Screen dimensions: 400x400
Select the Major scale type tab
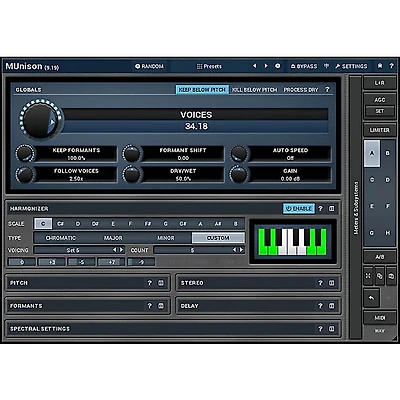click(x=113, y=238)
